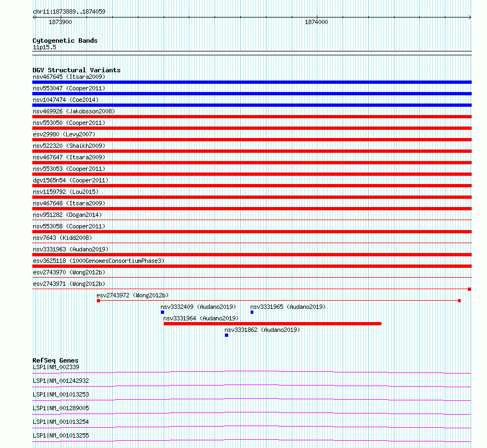
Task: Open variant esv29980 (Levy2007)
Action: point(64,134)
